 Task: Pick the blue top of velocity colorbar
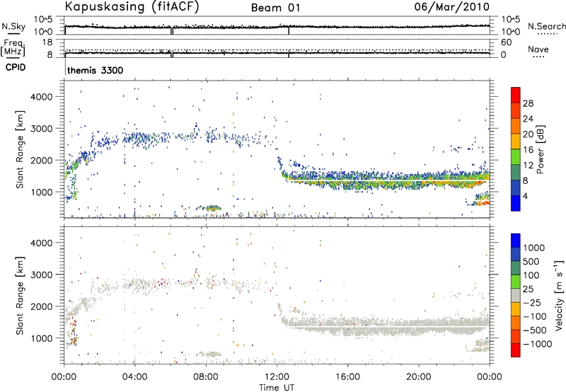click(516, 240)
